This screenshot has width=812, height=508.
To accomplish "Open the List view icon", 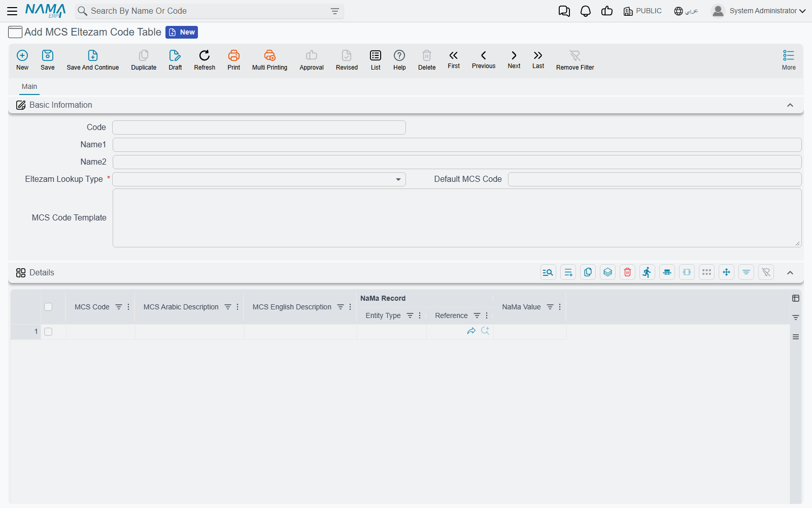I will pyautogui.click(x=376, y=60).
